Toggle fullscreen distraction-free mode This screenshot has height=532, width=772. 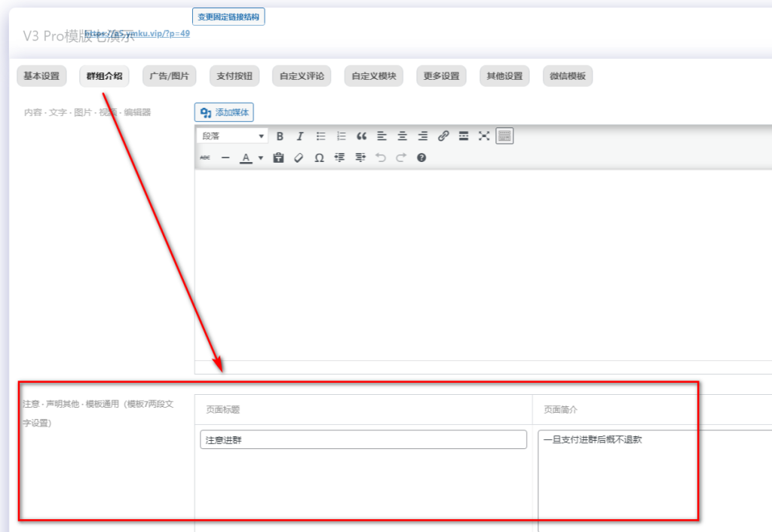484,136
